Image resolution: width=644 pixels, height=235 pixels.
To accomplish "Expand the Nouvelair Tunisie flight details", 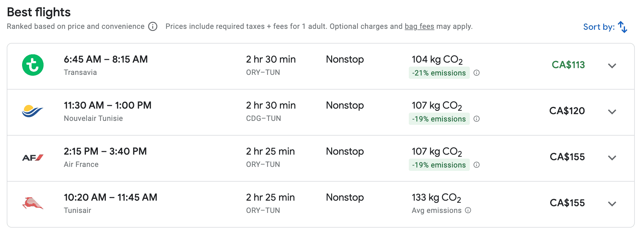I will pos(612,112).
